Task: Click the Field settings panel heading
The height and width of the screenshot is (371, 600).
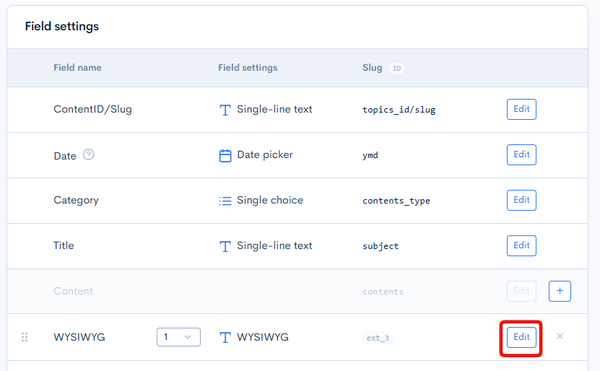Action: coord(62,26)
